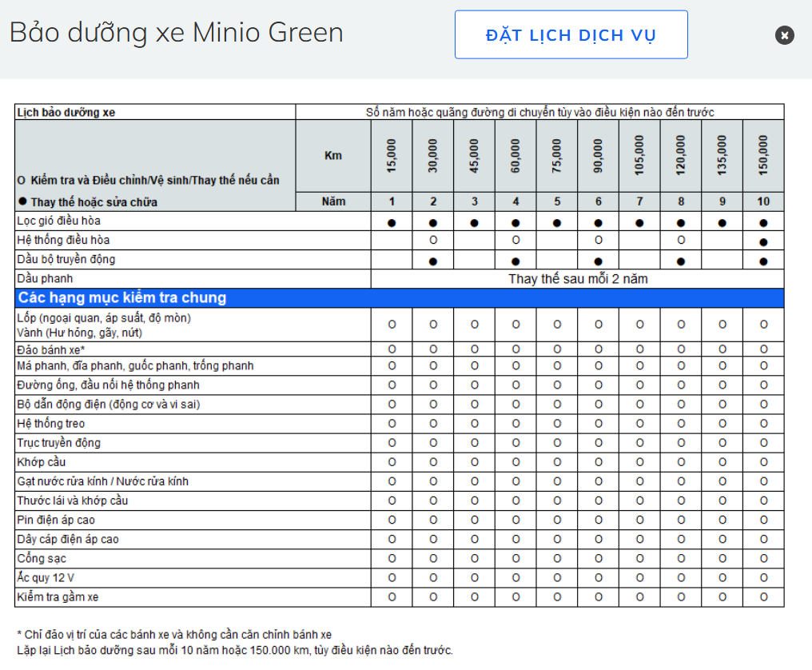Click the circle for Ắc quy 12 V, year 10
The height and width of the screenshot is (670, 812).
763,577
